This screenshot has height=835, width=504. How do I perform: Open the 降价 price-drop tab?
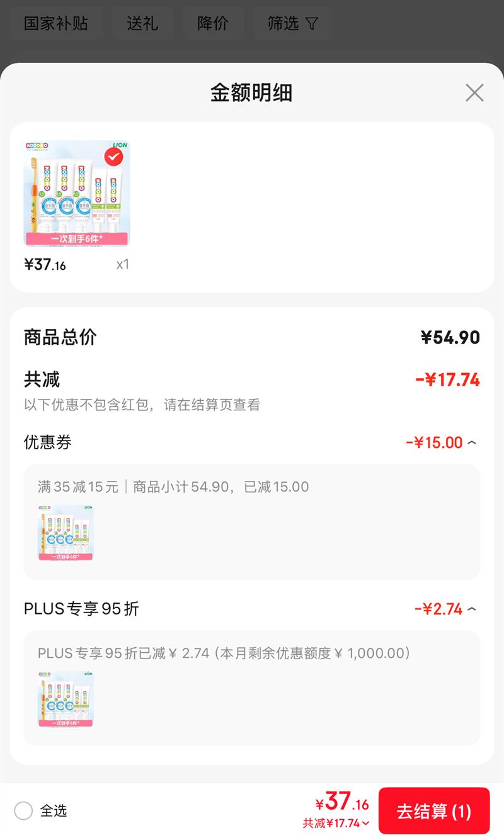(x=212, y=24)
